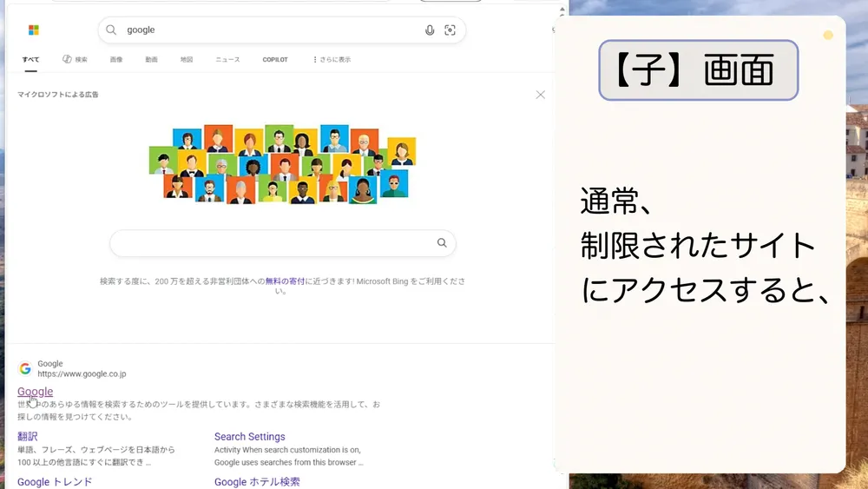Open the Google ホテル検索 link
This screenshot has height=489, width=868.
257,482
